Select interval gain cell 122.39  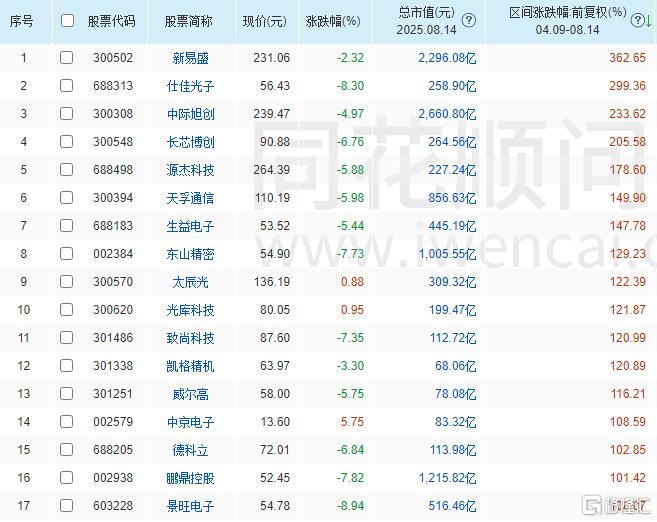pyautogui.click(x=628, y=282)
